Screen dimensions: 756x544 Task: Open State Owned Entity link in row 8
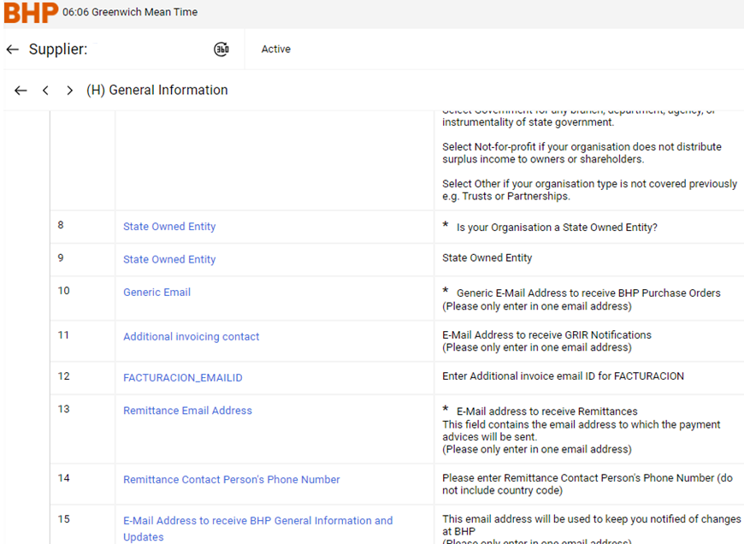click(169, 227)
